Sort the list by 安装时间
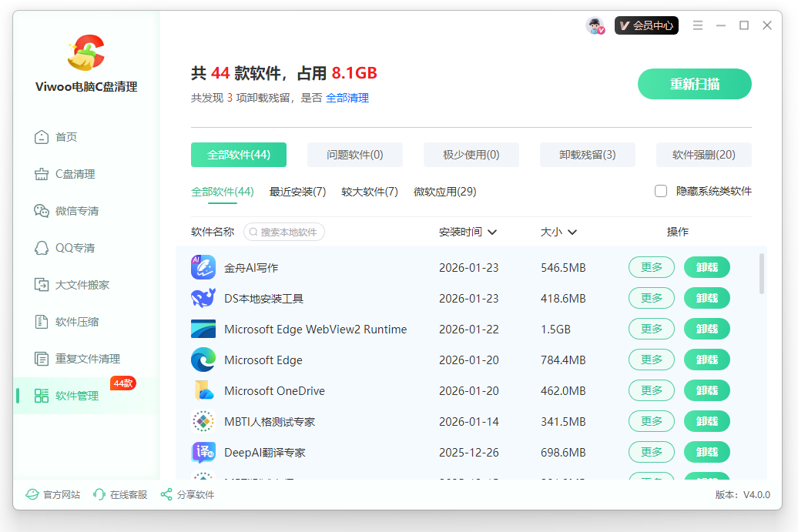 [467, 232]
